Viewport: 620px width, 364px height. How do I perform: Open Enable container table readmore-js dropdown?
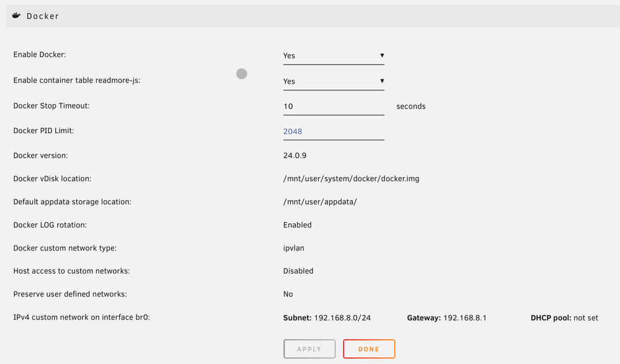334,81
